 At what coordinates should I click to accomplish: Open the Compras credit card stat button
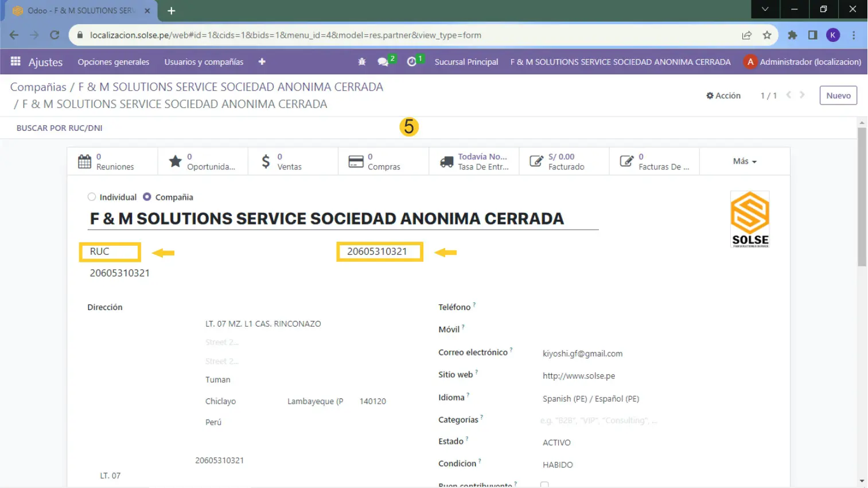coord(383,161)
